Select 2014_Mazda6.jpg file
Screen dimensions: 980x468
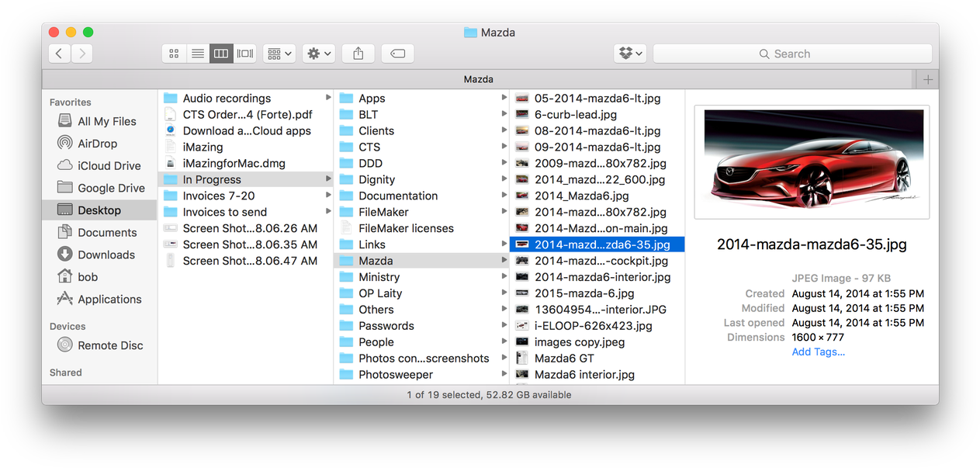coord(597,196)
